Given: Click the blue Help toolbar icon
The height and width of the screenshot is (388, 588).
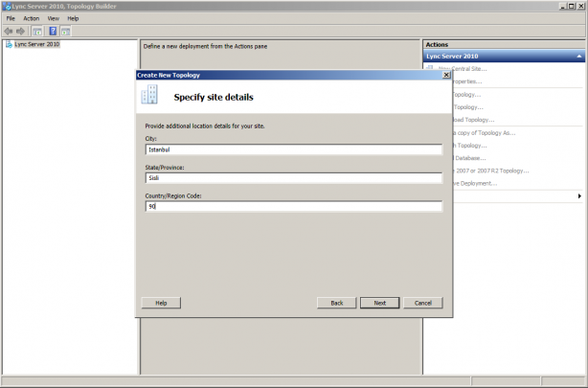Looking at the screenshot, I should [53, 32].
